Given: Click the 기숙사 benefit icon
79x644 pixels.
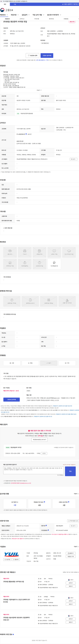Looking at the screenshot, I should point(25,252).
